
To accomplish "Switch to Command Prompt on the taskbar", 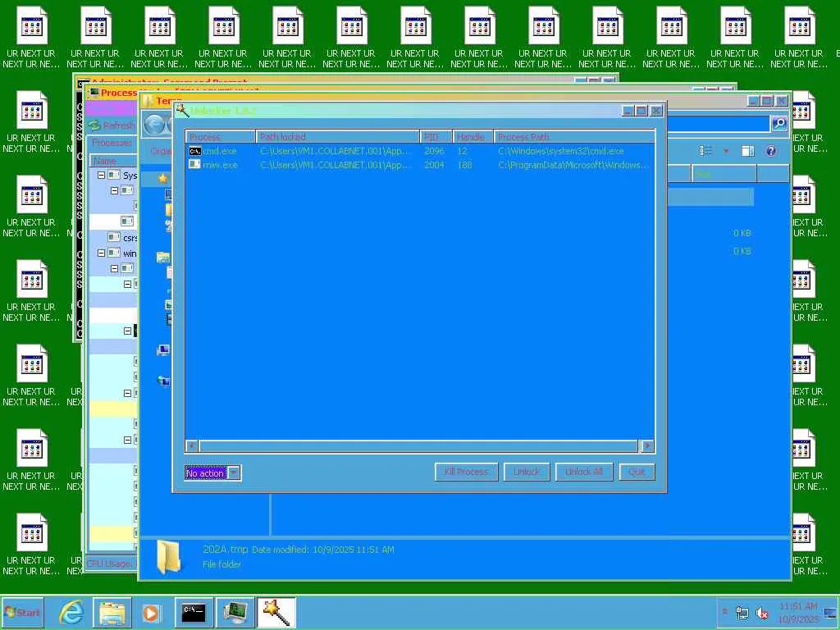I will tap(194, 612).
